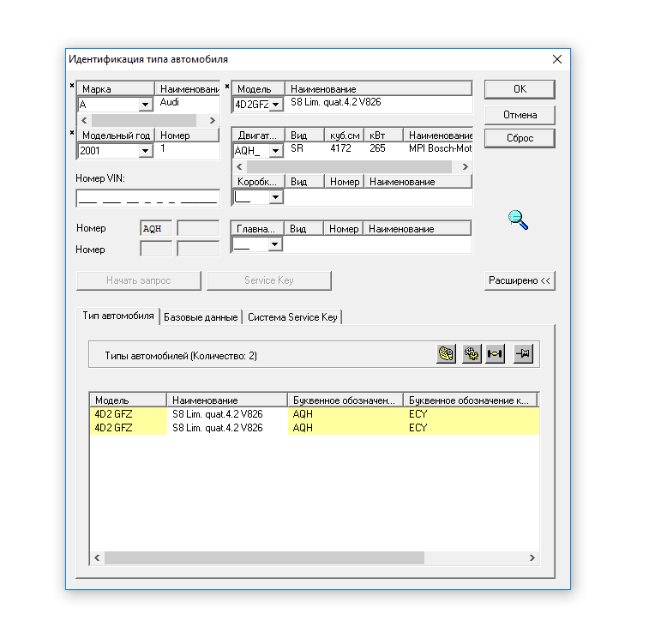Expand the Модельный год dropdown showing 2001

[145, 151]
